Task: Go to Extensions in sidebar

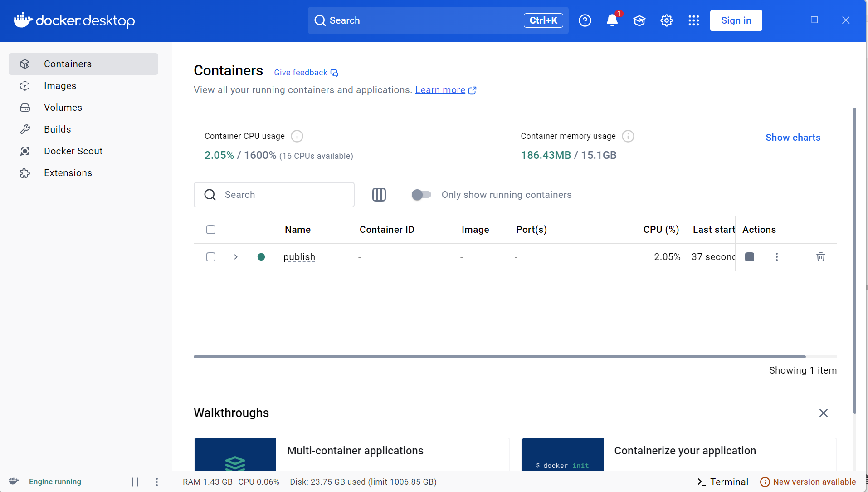Action: click(83, 173)
